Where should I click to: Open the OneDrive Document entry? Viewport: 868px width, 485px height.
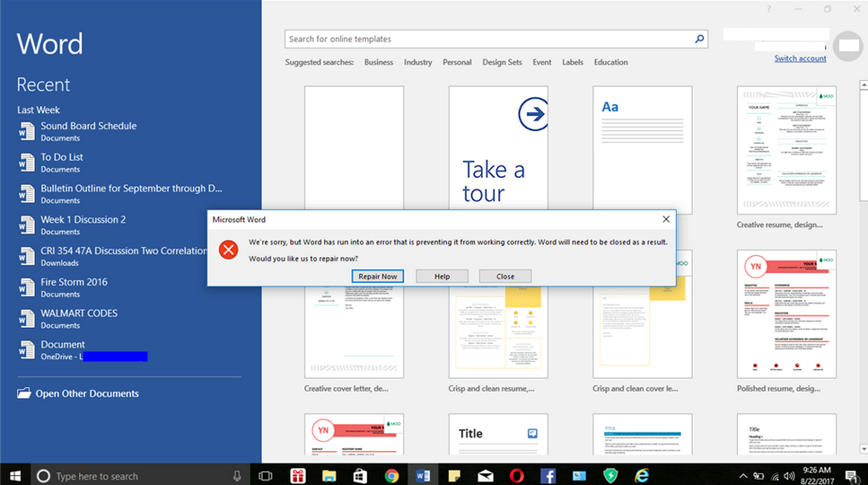click(x=129, y=350)
